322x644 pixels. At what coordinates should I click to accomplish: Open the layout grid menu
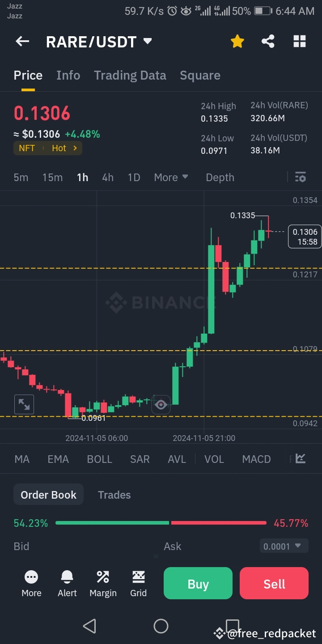tap(299, 41)
